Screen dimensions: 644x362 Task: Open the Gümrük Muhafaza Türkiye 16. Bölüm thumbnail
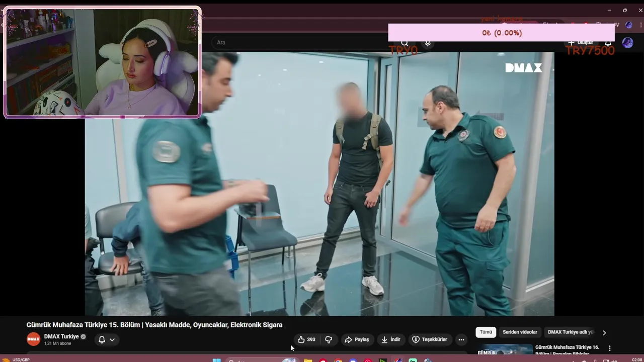coord(505,350)
